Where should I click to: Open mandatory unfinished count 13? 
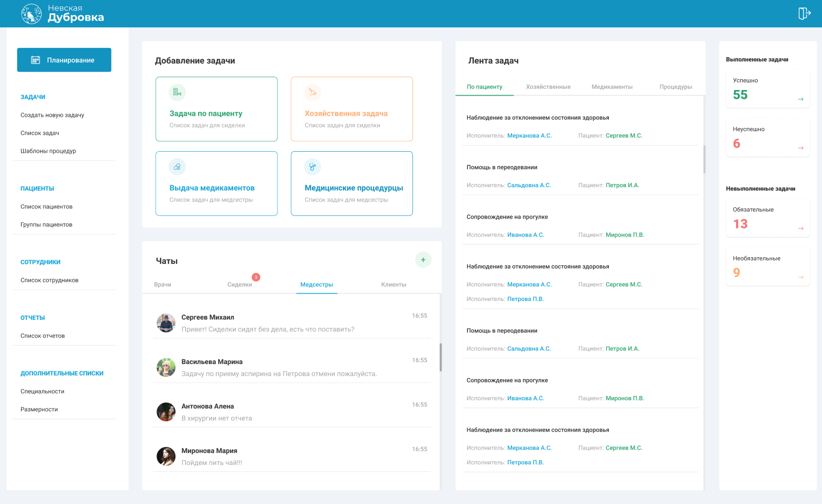[740, 224]
